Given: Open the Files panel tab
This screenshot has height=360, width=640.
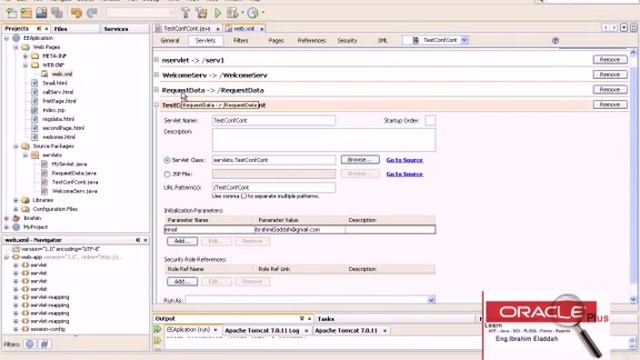Looking at the screenshot, I should coord(61,29).
